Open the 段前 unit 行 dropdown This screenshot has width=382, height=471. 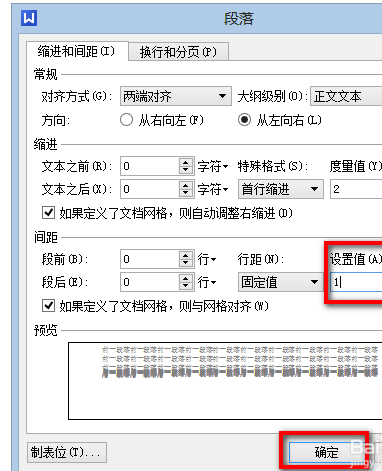[207, 259]
